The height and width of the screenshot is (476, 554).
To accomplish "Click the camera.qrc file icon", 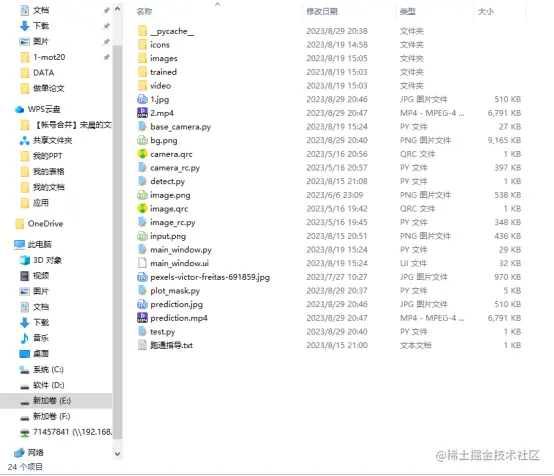I will 142,154.
